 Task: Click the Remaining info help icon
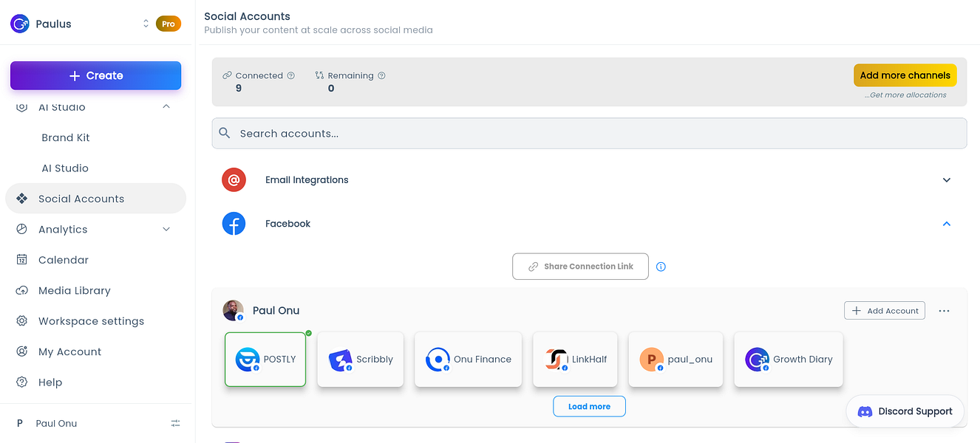381,75
